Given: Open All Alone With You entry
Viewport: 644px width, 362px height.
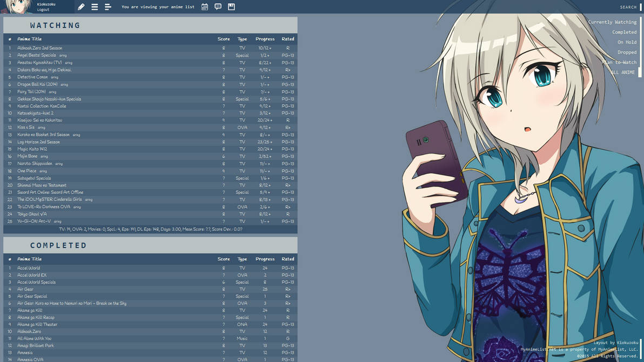Looking at the screenshot, I should tap(34, 339).
